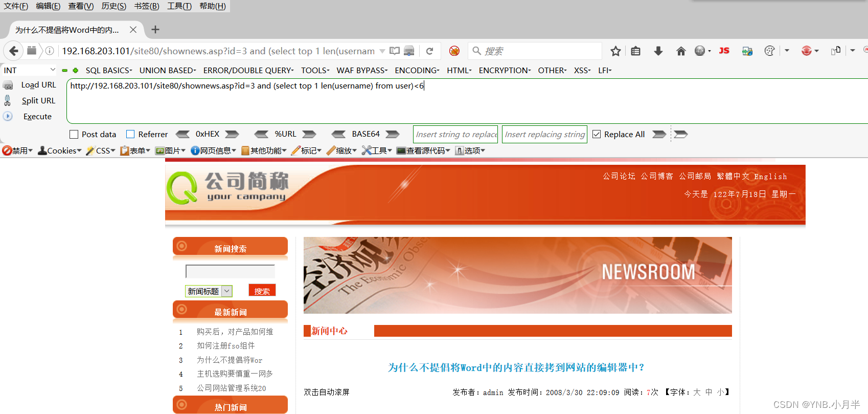
Task: Open the 禁用 developer toolbar dropdown
Action: point(17,150)
